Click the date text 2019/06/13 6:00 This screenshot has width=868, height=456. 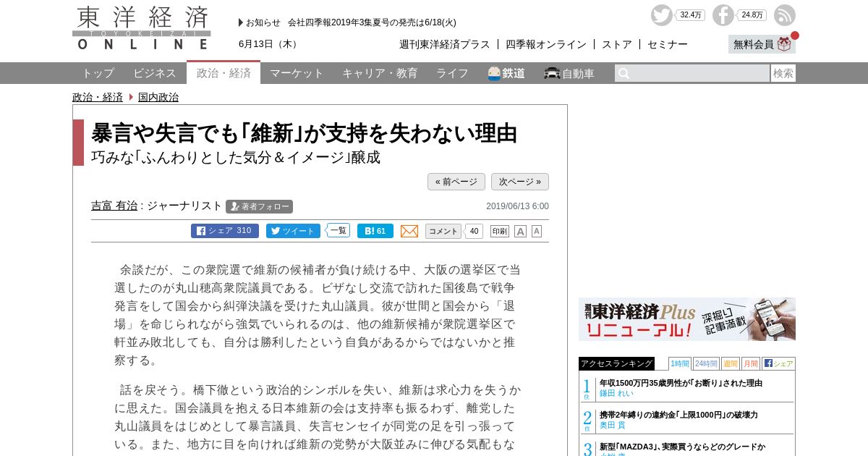tap(517, 206)
